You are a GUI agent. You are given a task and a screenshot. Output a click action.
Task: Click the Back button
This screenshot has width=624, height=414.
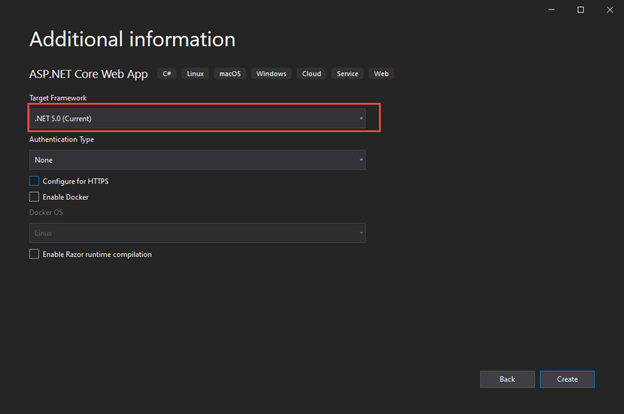click(507, 379)
